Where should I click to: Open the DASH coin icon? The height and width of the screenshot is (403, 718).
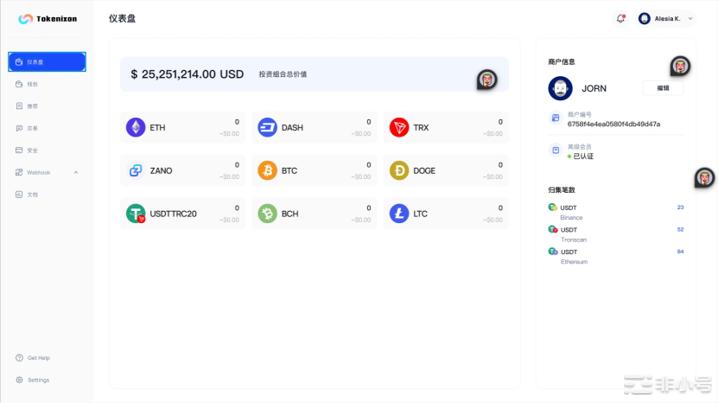click(267, 127)
